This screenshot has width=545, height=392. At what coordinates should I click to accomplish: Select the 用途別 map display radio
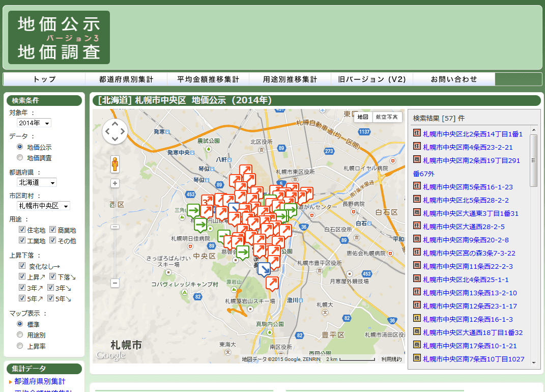coord(20,334)
